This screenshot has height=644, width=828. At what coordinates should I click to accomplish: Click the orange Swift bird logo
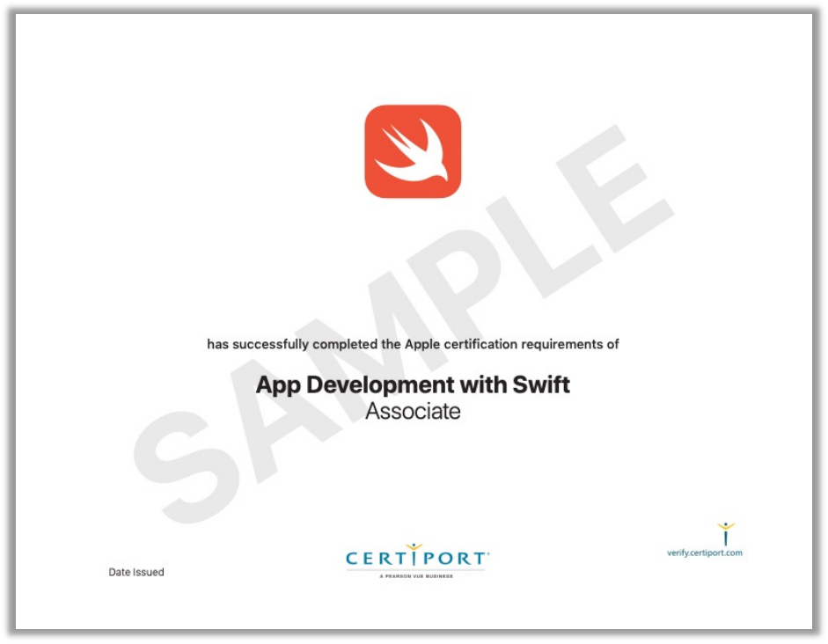tap(413, 151)
